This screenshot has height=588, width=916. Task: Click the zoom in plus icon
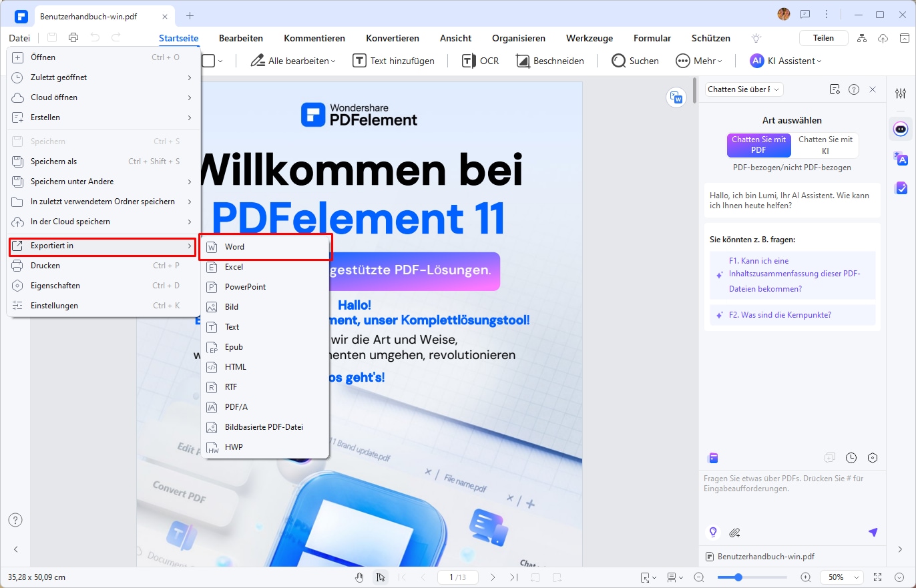point(806,577)
